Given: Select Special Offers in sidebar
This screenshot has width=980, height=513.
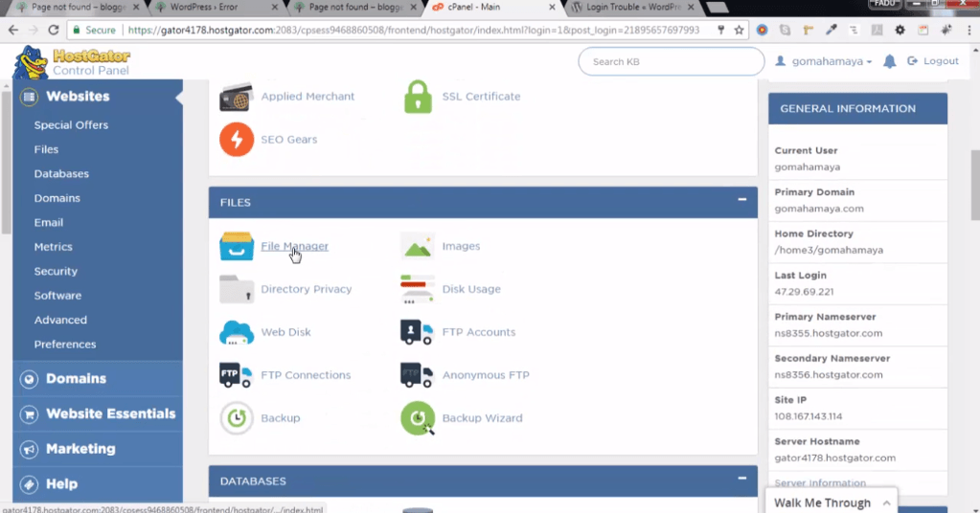Looking at the screenshot, I should point(71,124).
